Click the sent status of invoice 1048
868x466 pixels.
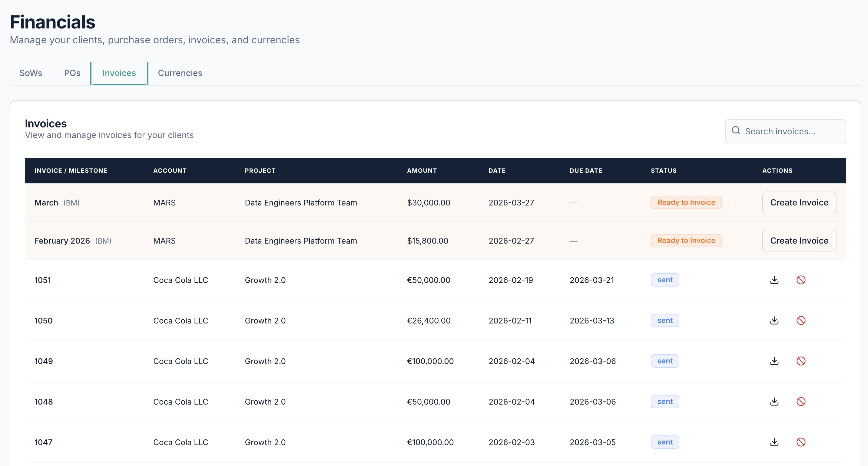pos(665,401)
